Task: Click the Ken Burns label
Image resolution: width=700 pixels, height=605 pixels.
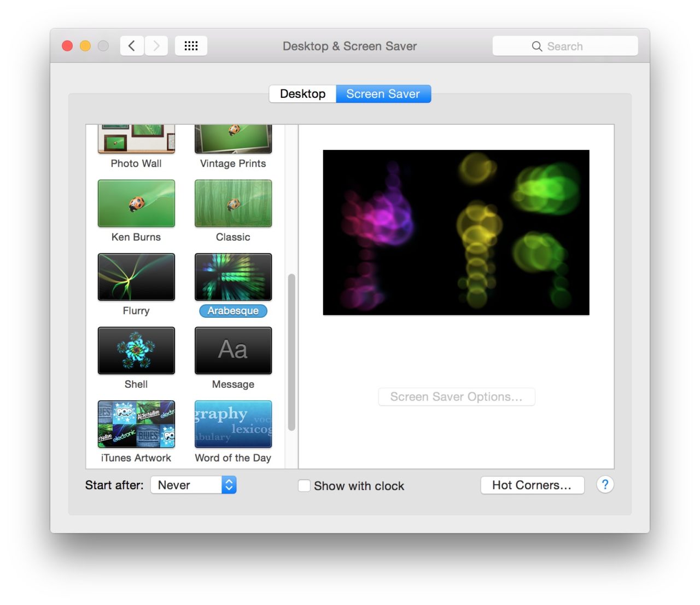Action: pyautogui.click(x=136, y=237)
